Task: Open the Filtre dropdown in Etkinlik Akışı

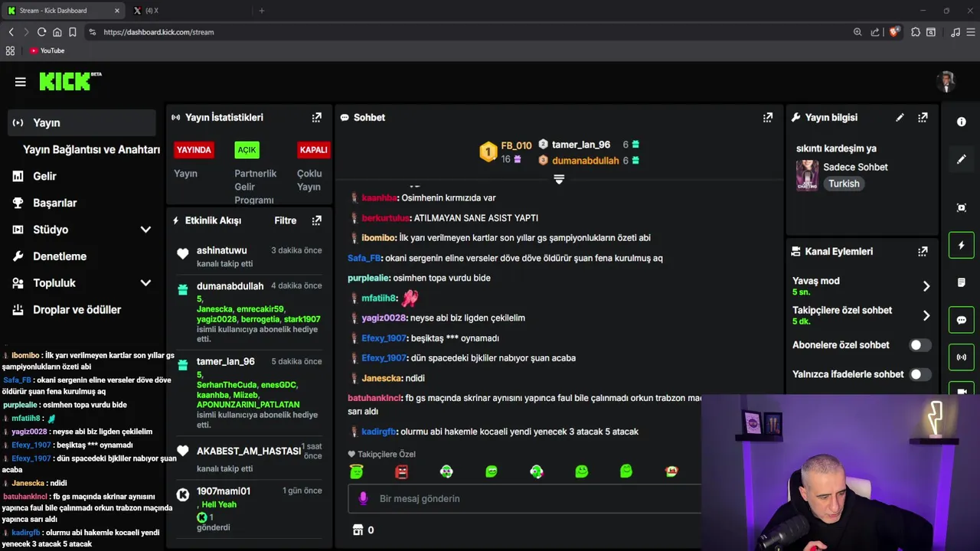Action: (285, 220)
